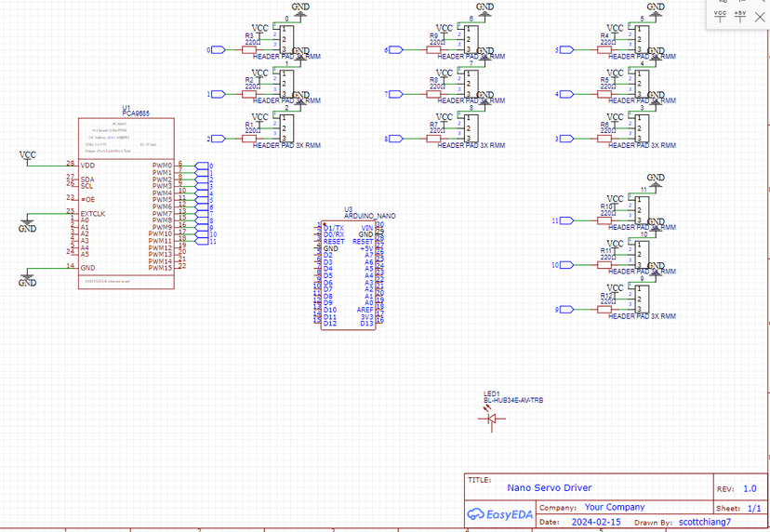This screenshot has height=532, width=770.
Task: Select GND symbol connected to U1 pin 14
Action: (x=28, y=279)
